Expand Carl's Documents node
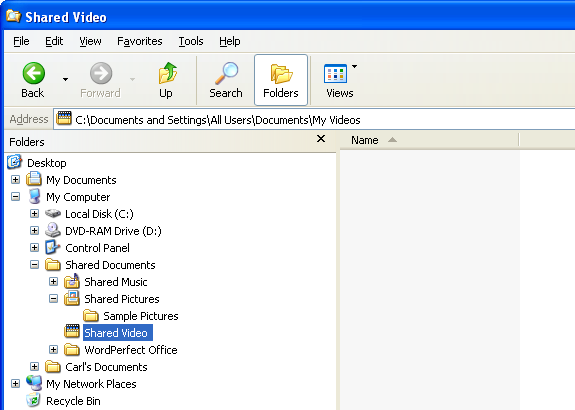This screenshot has width=575, height=410. 34,366
